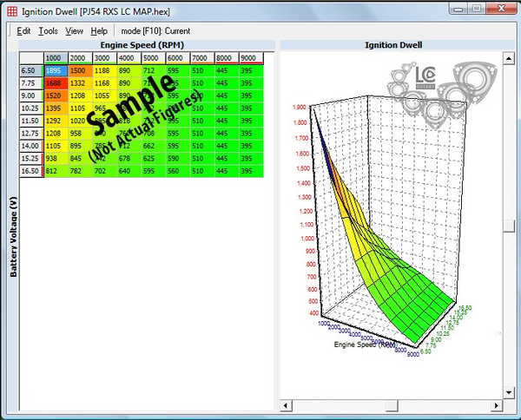
Task: Select the 2000 RPM column header
Action: pos(81,58)
